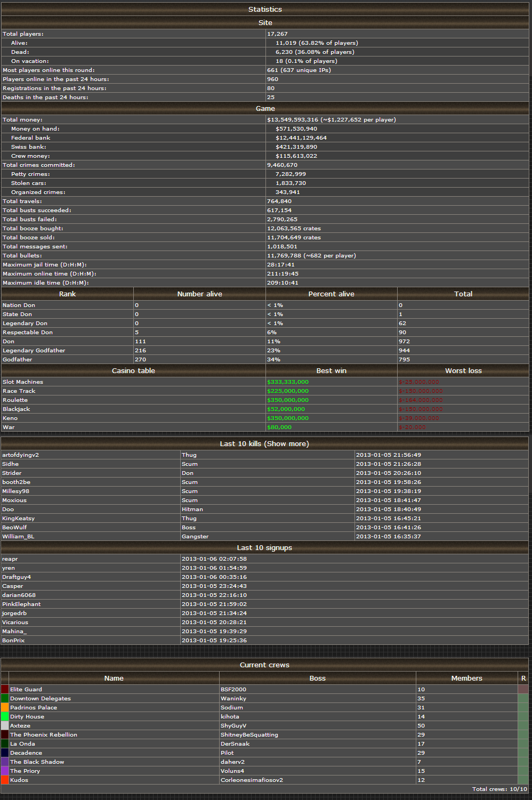This screenshot has height=800, width=532.
Task: Click the Axteze crew color swatch
Action: tap(5, 725)
